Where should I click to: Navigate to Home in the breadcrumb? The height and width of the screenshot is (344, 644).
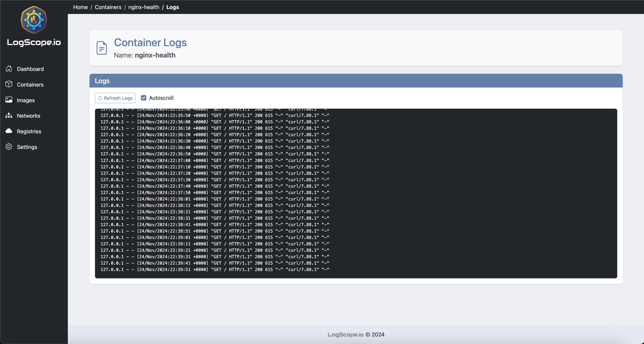point(80,7)
